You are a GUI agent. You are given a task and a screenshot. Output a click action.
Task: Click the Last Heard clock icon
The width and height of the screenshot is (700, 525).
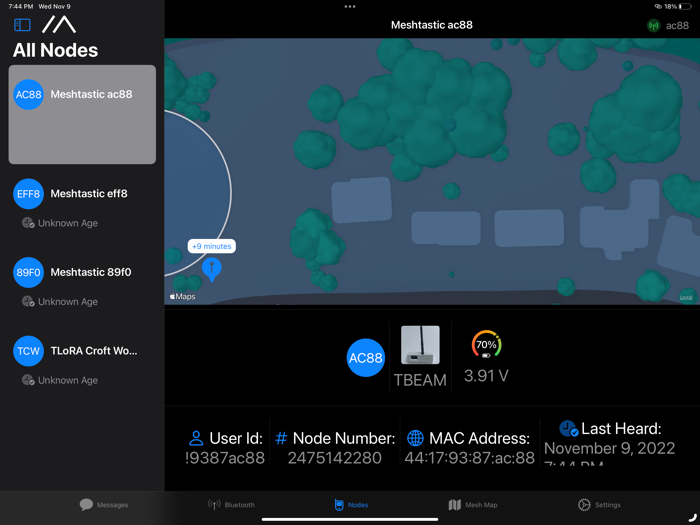(x=569, y=429)
